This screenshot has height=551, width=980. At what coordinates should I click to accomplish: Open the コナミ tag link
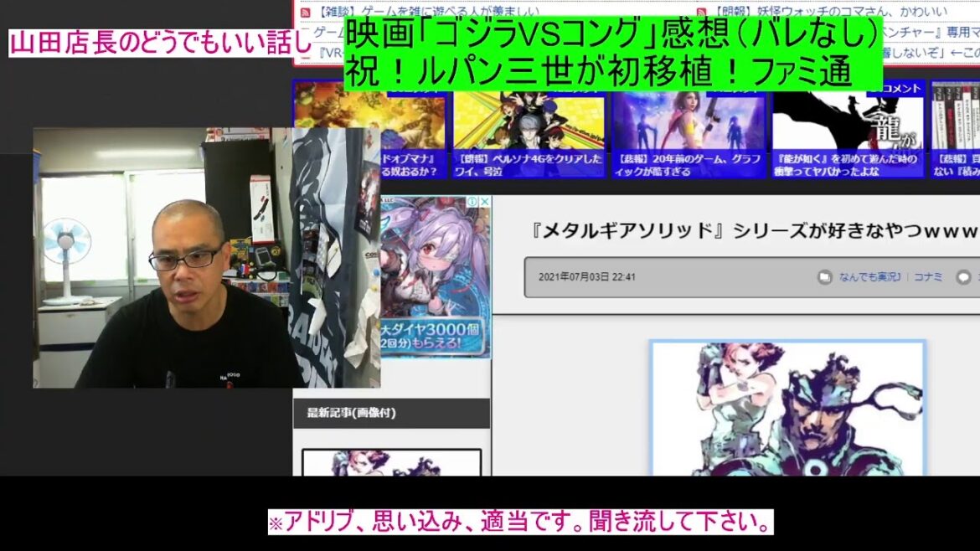[927, 277]
